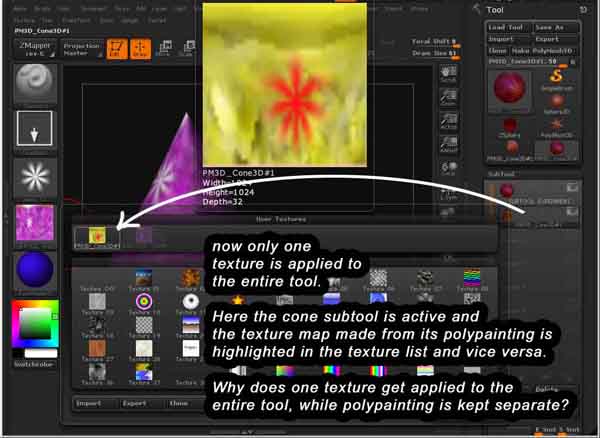Open the blue sphere material thumbnail
The height and width of the screenshot is (438, 600).
click(x=35, y=269)
